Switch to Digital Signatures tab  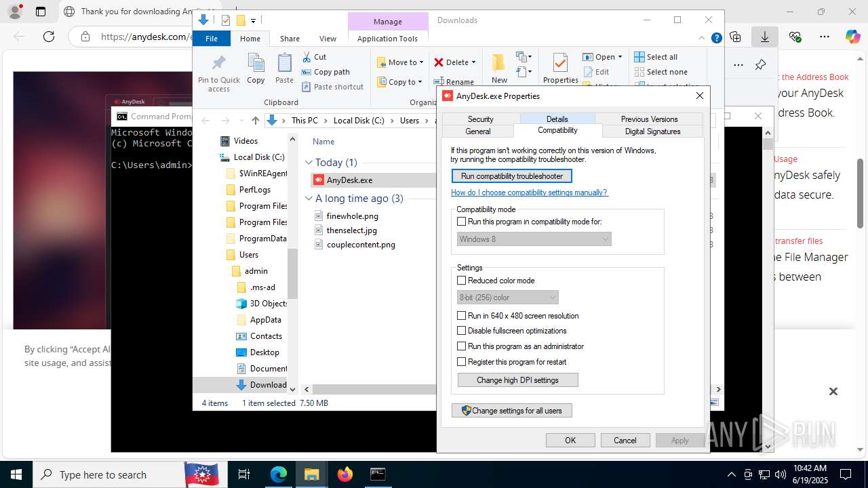[652, 131]
